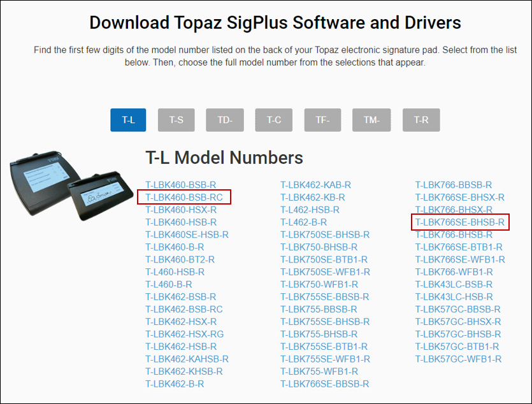
Task: Open the T-LBK755-BBSB-R model
Action: [x=319, y=309]
